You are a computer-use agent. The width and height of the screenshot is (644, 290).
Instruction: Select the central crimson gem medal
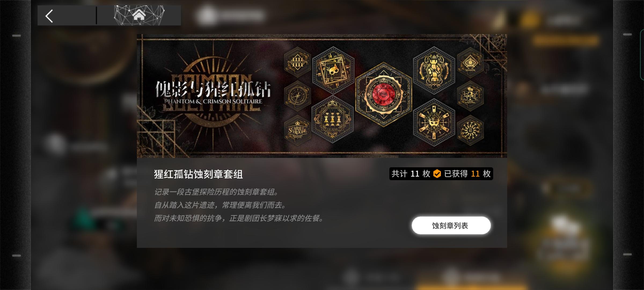pyautogui.click(x=384, y=95)
